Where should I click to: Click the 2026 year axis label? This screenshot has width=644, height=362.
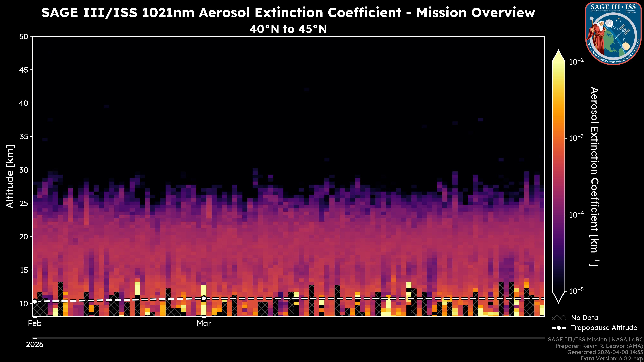coord(35,345)
